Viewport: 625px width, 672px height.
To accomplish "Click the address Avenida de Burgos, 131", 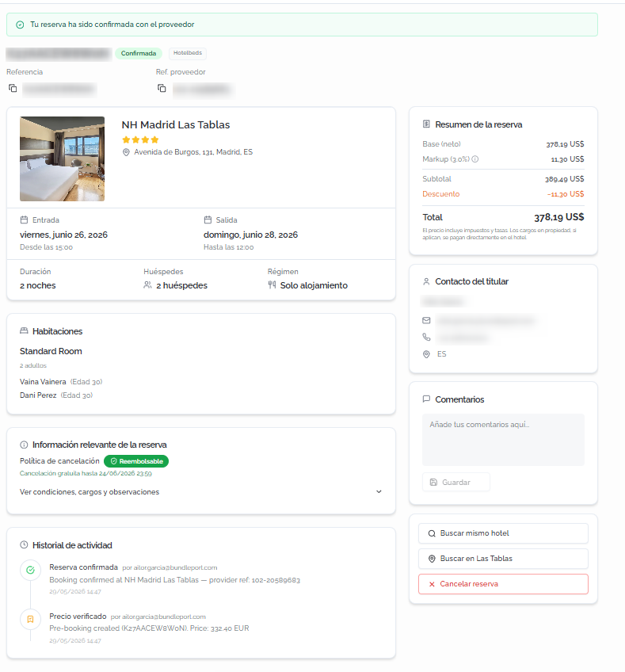I will pos(193,152).
